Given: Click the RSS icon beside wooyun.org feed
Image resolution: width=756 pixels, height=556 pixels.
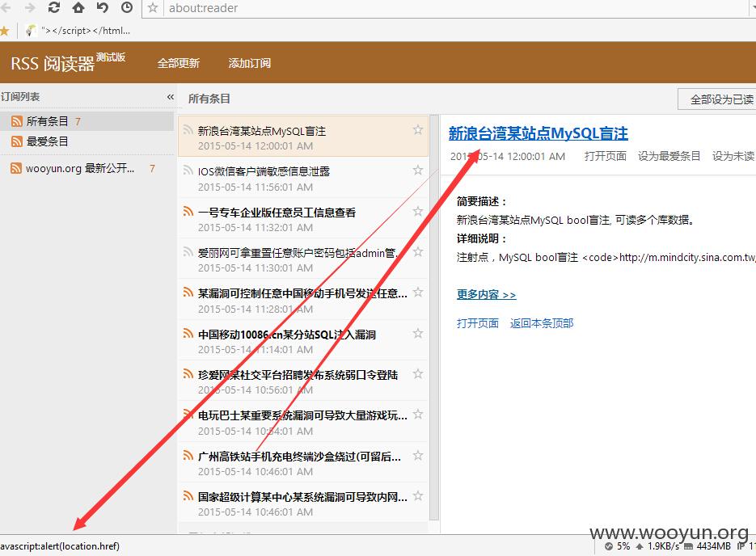Looking at the screenshot, I should click(16, 168).
